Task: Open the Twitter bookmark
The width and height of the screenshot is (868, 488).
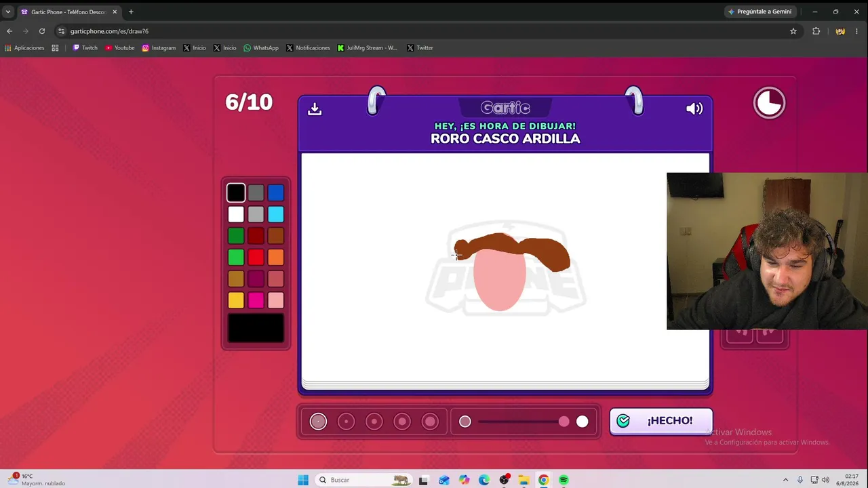Action: click(420, 48)
